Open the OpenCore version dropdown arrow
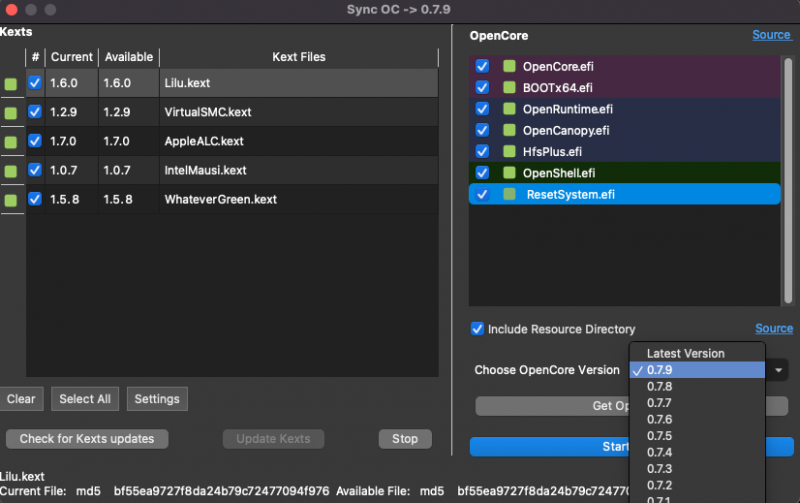Screen dimensions: 800x503 pyautogui.click(x=779, y=370)
